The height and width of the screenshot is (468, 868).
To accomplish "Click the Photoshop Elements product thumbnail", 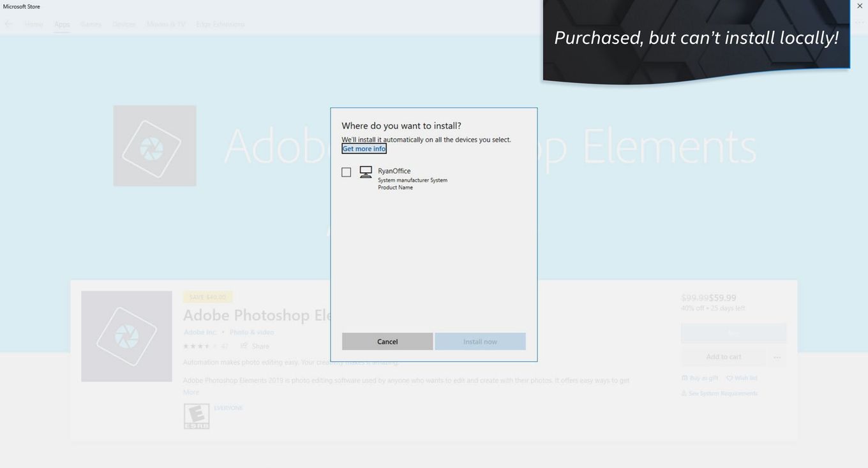I will click(126, 337).
